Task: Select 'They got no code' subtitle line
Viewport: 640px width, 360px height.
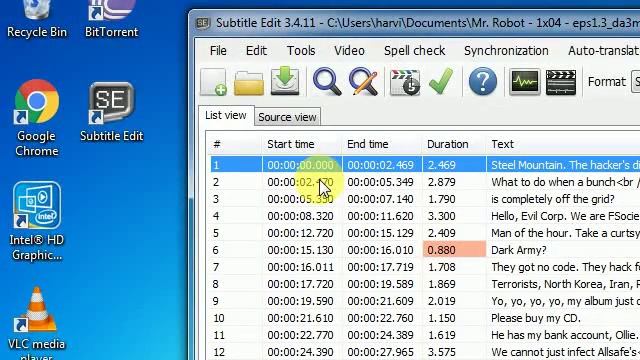Action: point(424,267)
